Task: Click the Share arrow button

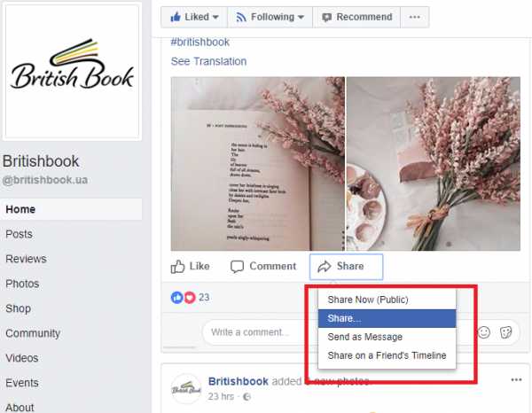Action: click(346, 267)
